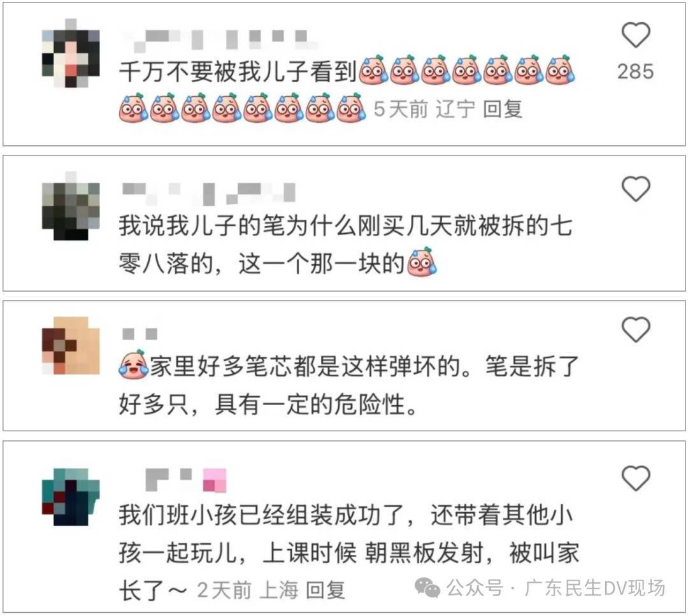Click the '5天前 辽宁' timestamp
Image resolution: width=688 pixels, height=616 pixels.
click(424, 109)
